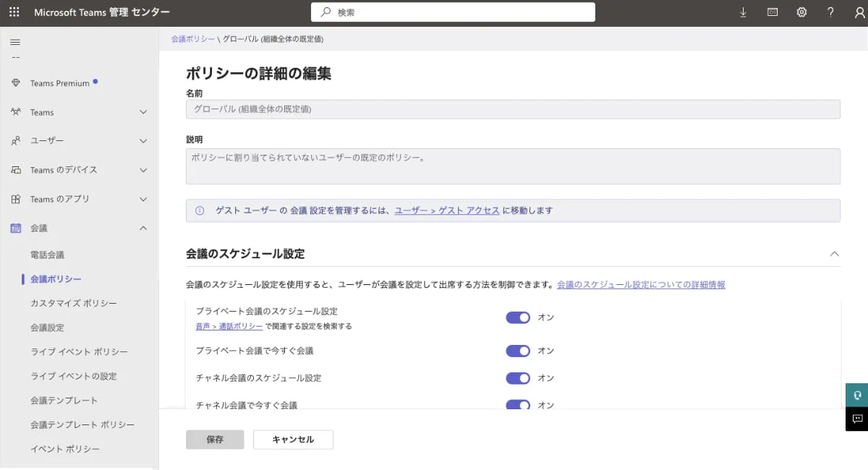Disable チャネル会議のスケジュール設定
The height and width of the screenshot is (470, 868).
pyautogui.click(x=518, y=377)
